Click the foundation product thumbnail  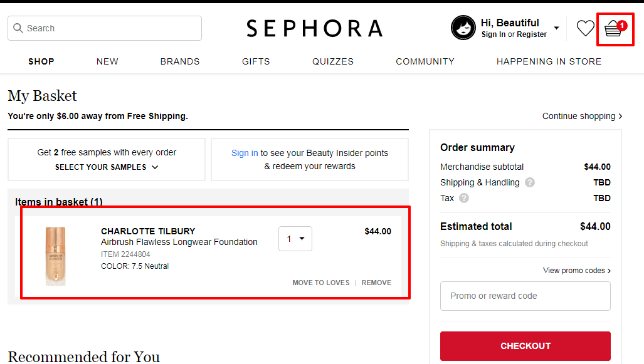coord(55,256)
